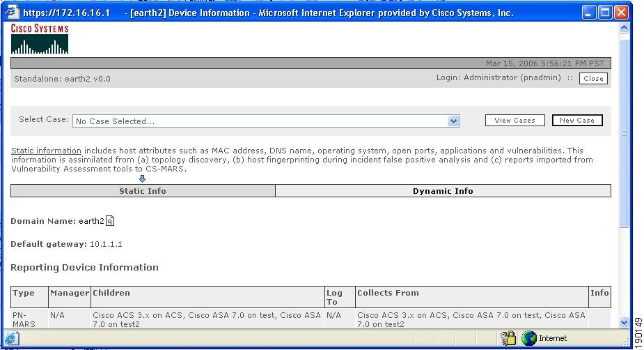Open the Select Case dropdown
This screenshot has height=350, width=644.
tap(454, 121)
